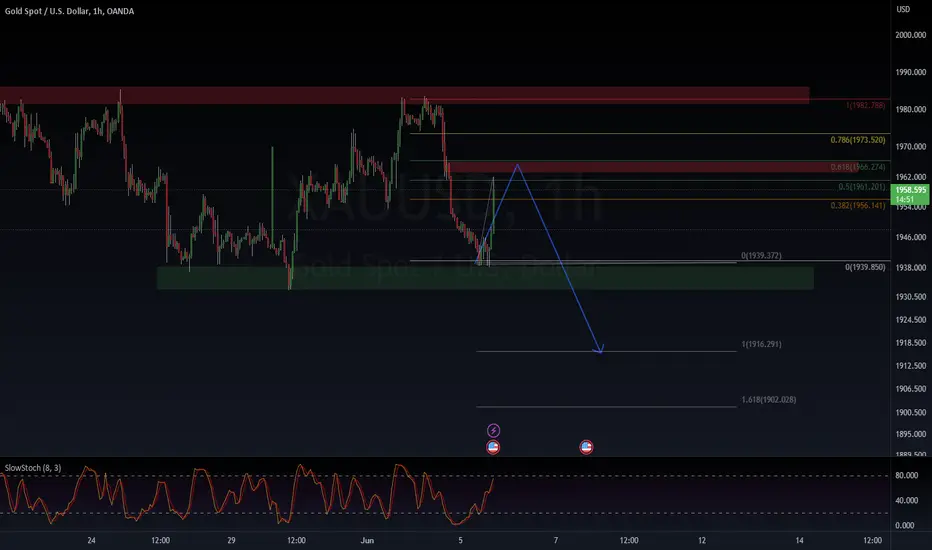Click the 7 date label on time axis
The width and height of the screenshot is (932, 550).
(x=556, y=540)
